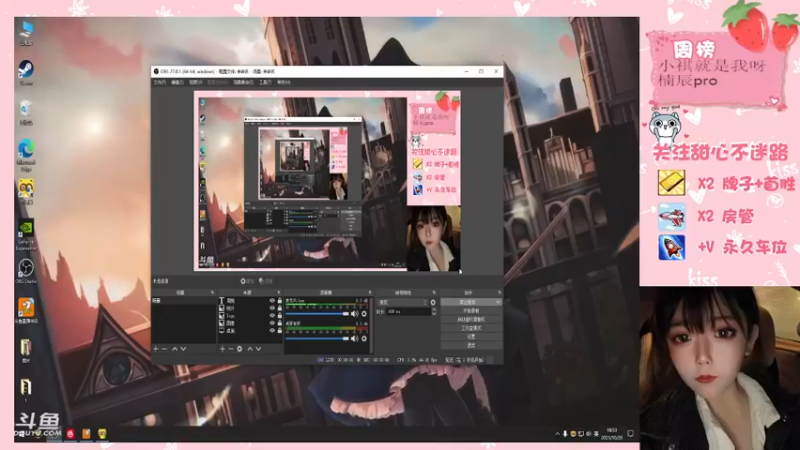Toggle lock on the second source row
This screenshot has width=800, height=450.
tap(280, 308)
